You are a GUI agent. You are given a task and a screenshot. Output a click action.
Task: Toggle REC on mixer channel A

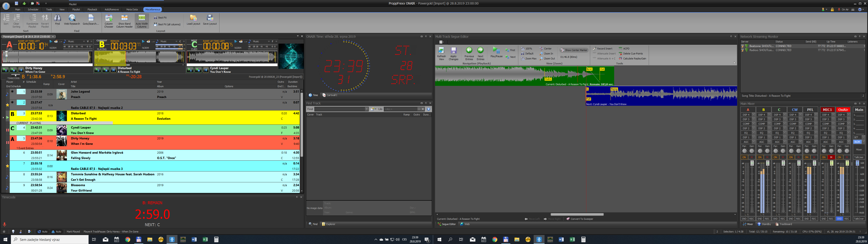coord(751,219)
